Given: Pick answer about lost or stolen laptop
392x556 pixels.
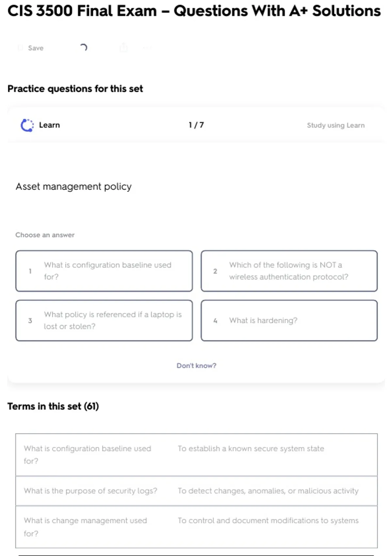Looking at the screenshot, I should 104,321.
